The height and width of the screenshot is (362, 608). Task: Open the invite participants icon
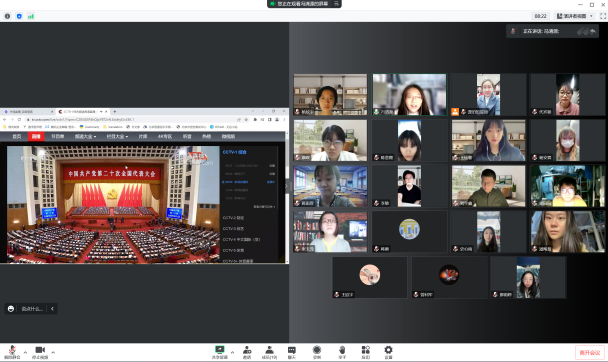click(x=247, y=352)
